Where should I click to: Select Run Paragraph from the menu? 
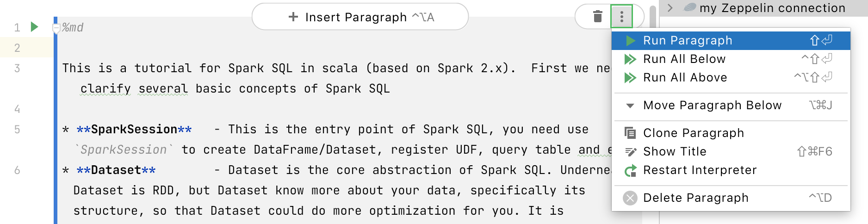pos(687,40)
